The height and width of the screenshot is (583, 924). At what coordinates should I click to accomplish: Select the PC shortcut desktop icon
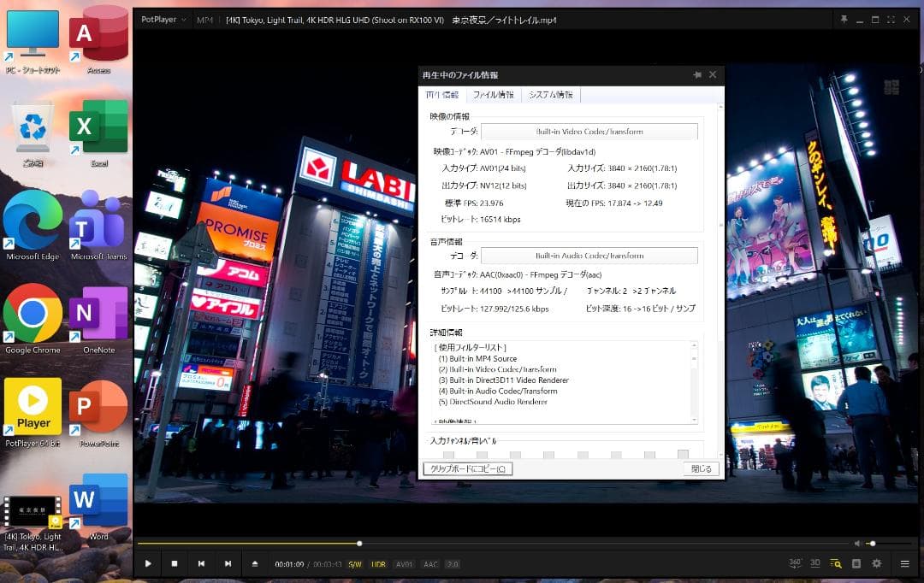[x=33, y=41]
